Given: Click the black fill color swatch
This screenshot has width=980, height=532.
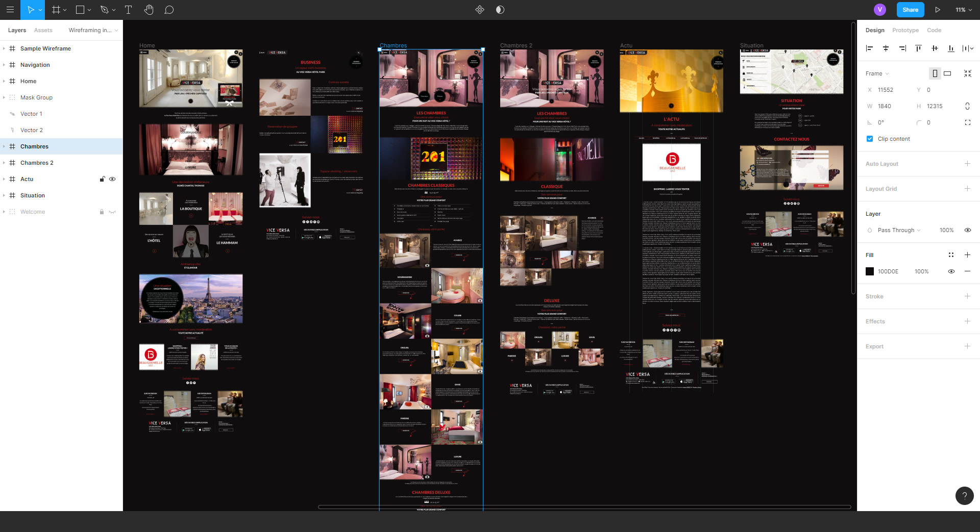Looking at the screenshot, I should (870, 271).
